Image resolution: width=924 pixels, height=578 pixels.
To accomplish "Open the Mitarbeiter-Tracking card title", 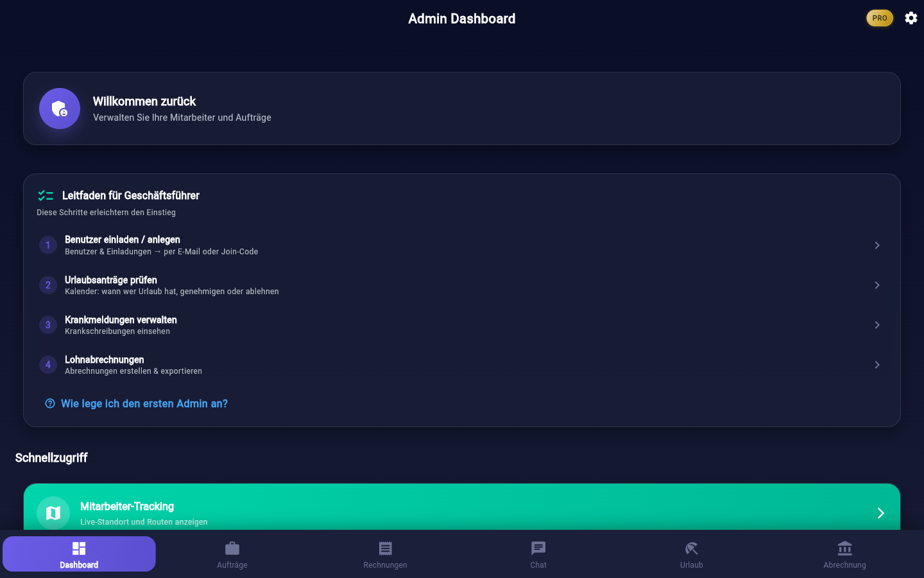I will [x=127, y=507].
